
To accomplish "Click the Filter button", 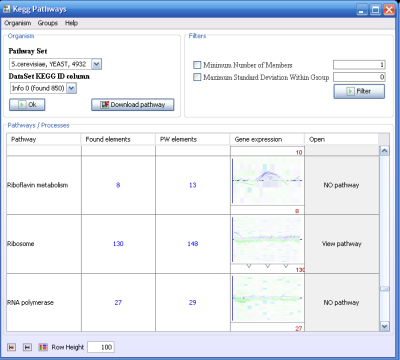I will tap(359, 91).
